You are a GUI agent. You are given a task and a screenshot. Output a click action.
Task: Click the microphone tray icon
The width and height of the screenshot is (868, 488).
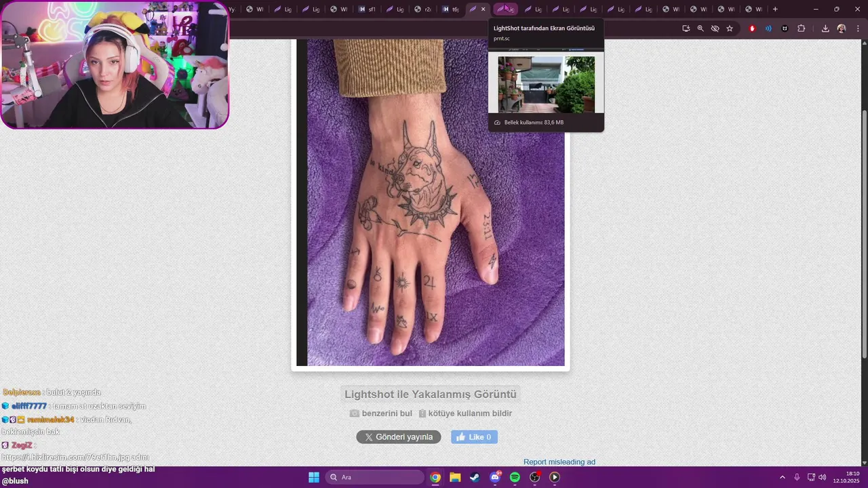click(797, 477)
